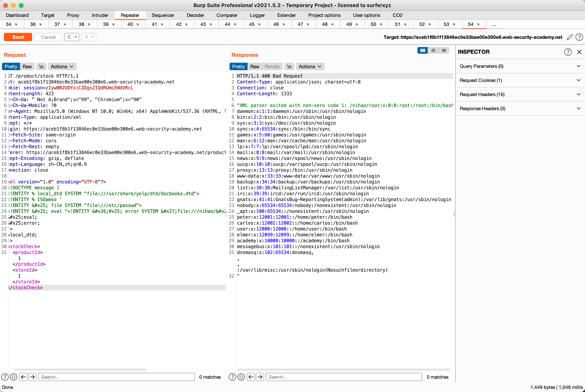Image resolution: width=585 pixels, height=392 pixels.
Task: Click the request/response pane divider handle
Action: click(226, 214)
